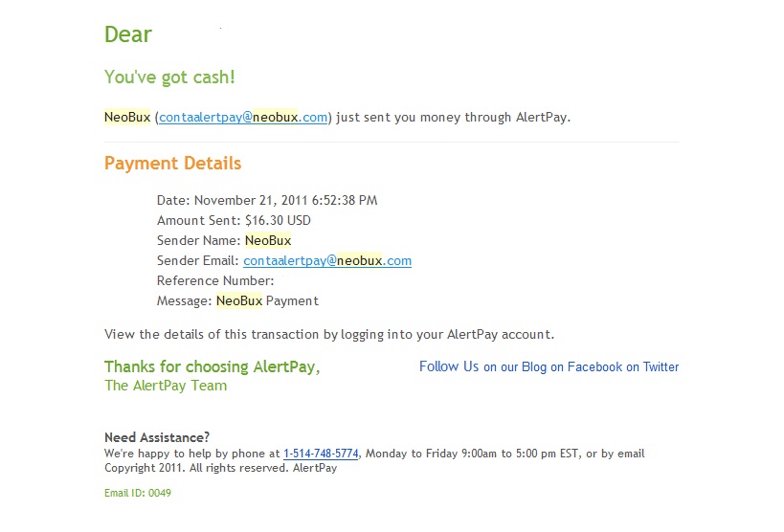This screenshot has width=784, height=532.
Task: Click the "You've got cash!" heading
Action: 169,78
